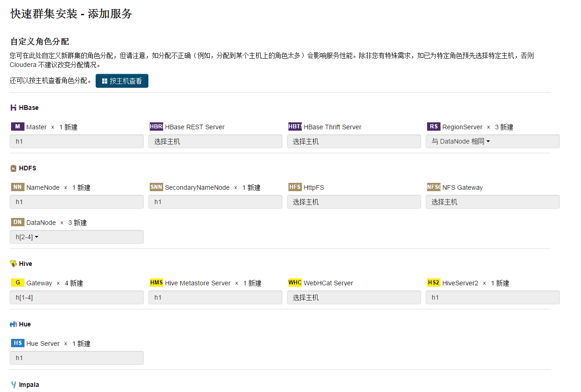Change the NameNode host field h1
Viewport: 581px width, 392px height.
[76, 202]
